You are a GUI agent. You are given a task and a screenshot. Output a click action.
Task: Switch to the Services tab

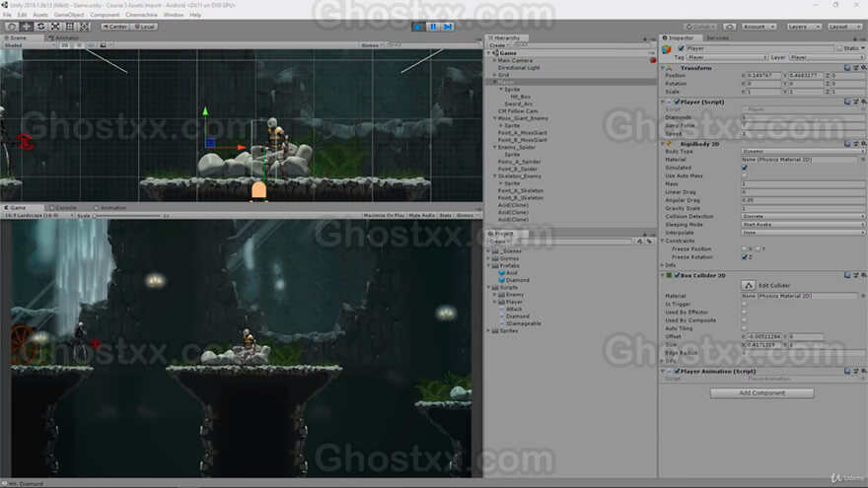[717, 38]
